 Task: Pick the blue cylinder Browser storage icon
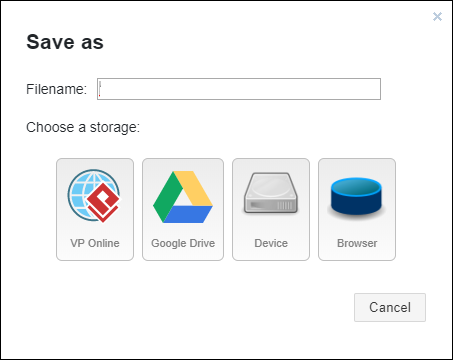point(356,198)
